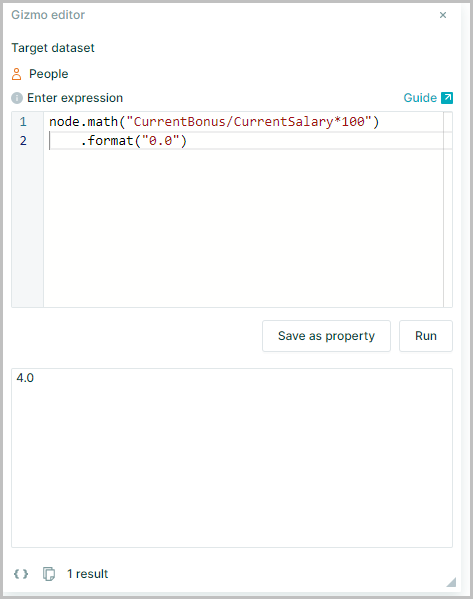Close the Gizmo editor dialog
The image size is (473, 599).
(443, 15)
